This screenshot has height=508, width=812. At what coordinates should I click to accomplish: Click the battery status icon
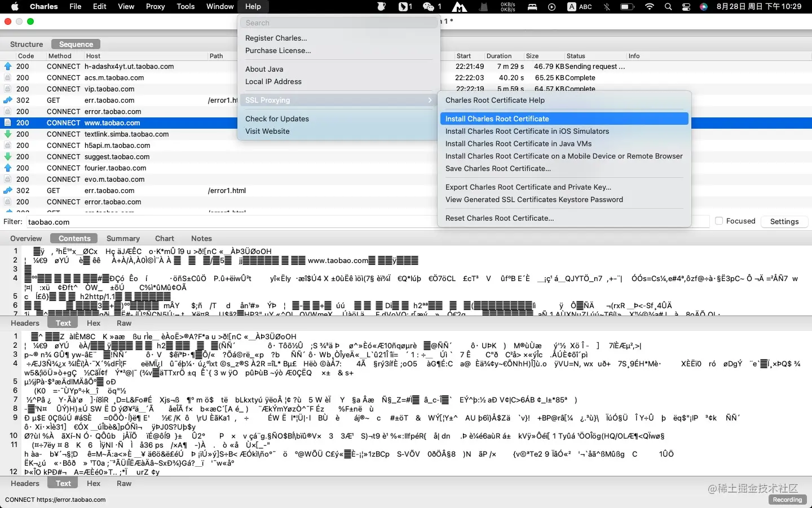(628, 7)
